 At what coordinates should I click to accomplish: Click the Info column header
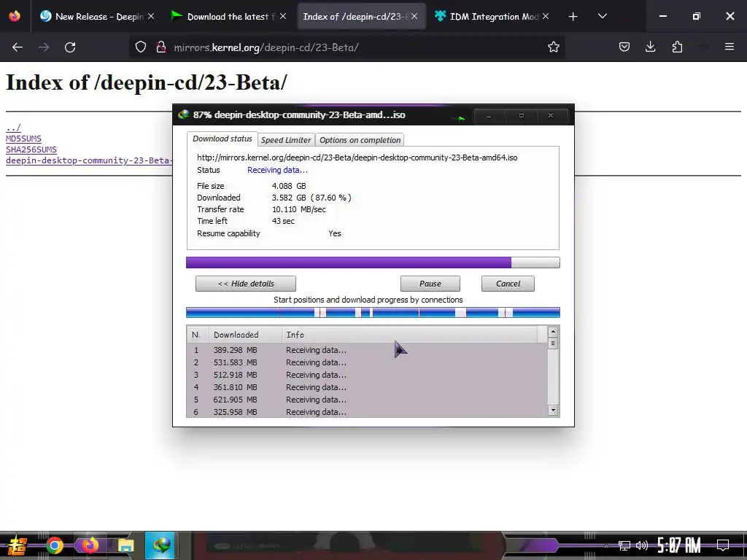click(410, 335)
